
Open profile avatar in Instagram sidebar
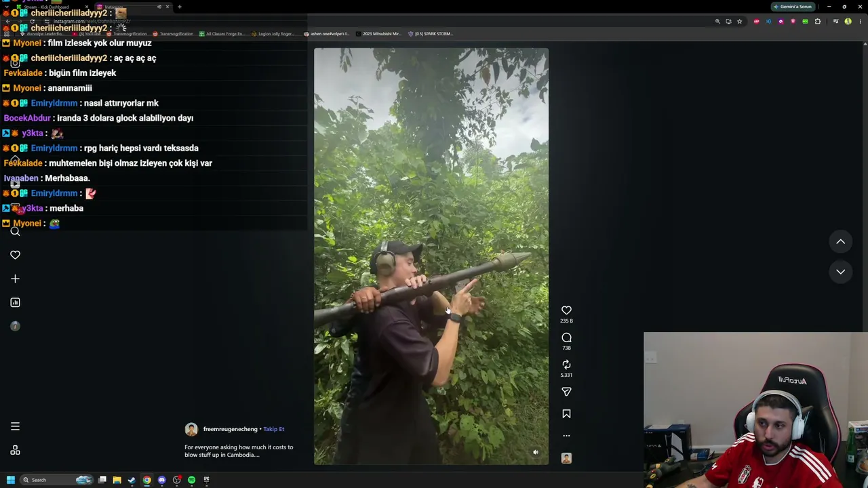tap(15, 326)
